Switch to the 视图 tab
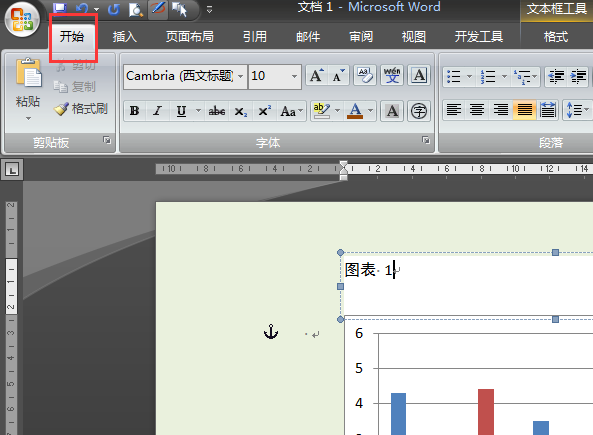This screenshot has height=435, width=593. (x=414, y=37)
